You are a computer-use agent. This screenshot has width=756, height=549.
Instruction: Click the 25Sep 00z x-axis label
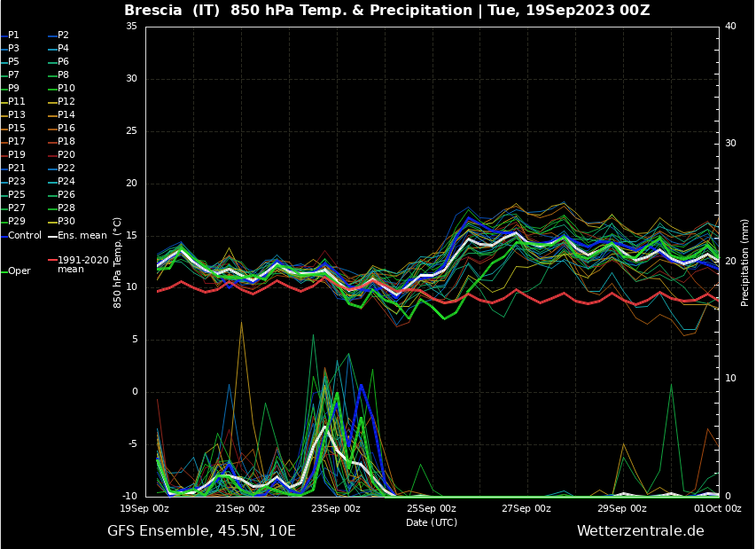431,508
